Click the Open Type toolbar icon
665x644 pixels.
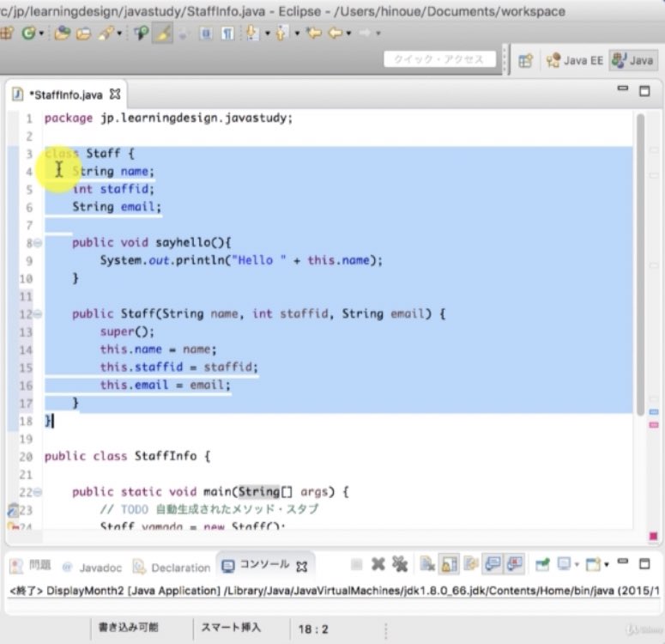pyautogui.click(x=62, y=33)
